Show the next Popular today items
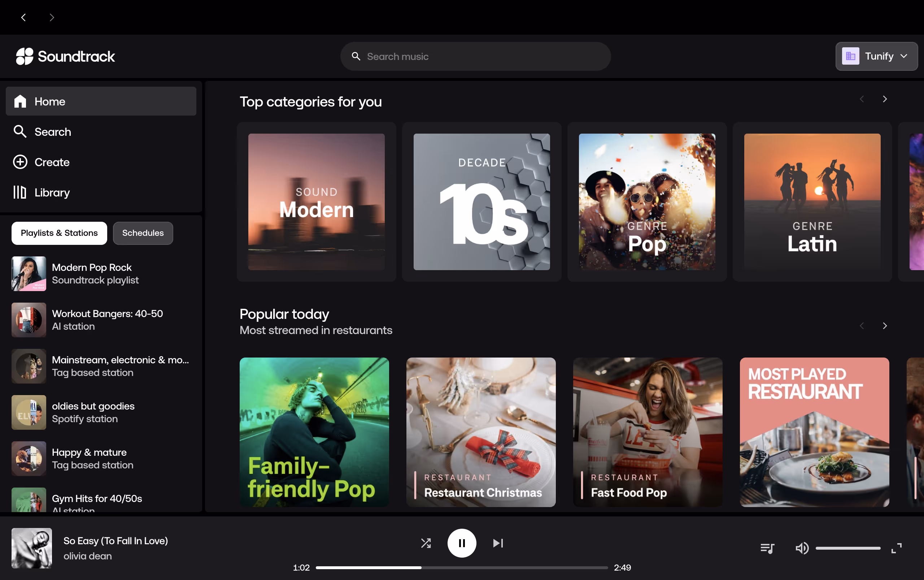 [x=885, y=326]
